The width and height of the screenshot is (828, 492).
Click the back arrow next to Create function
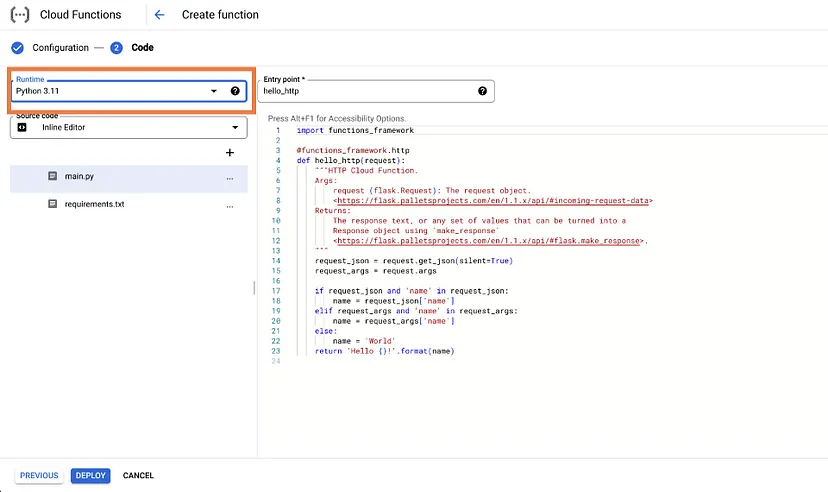(160, 15)
